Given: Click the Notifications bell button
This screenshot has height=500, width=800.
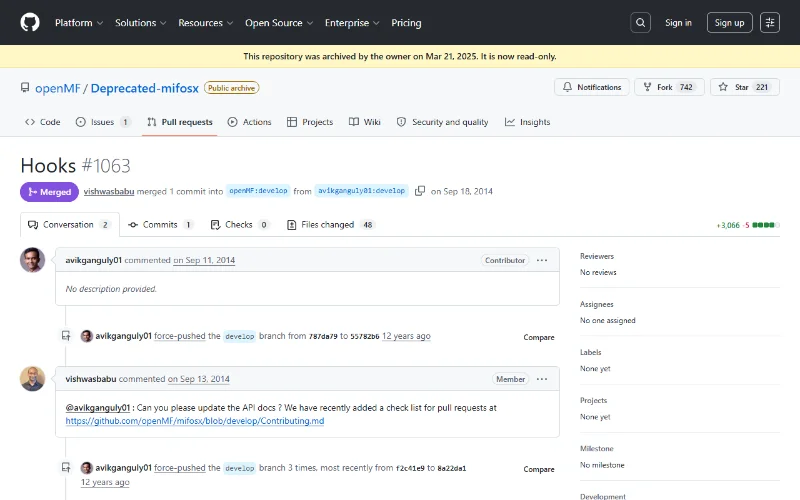Looking at the screenshot, I should 592,87.
